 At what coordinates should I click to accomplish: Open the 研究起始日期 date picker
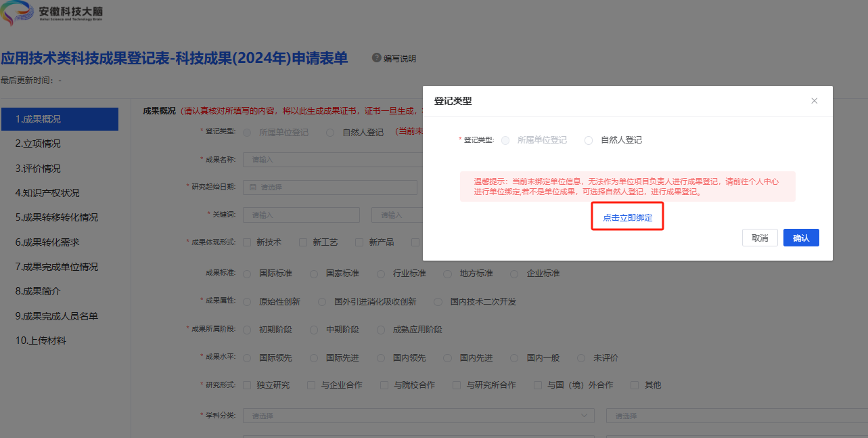pyautogui.click(x=331, y=188)
